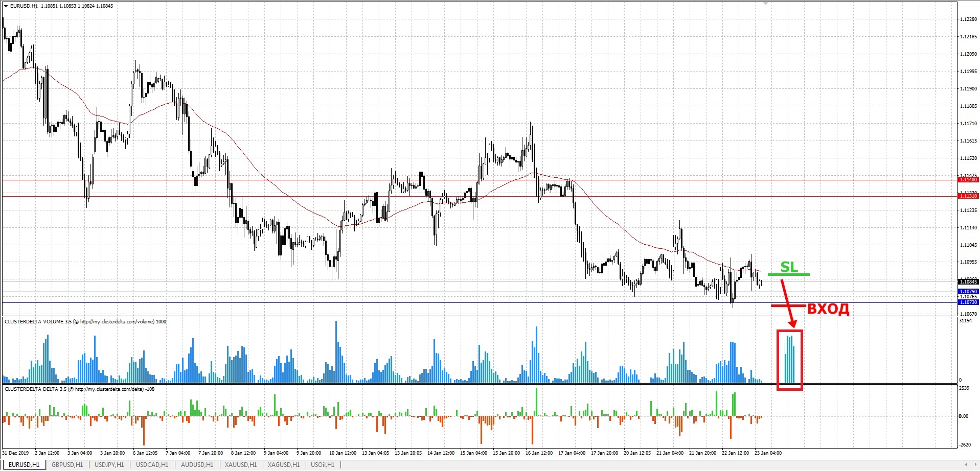Select the green SL line object

(x=788, y=274)
